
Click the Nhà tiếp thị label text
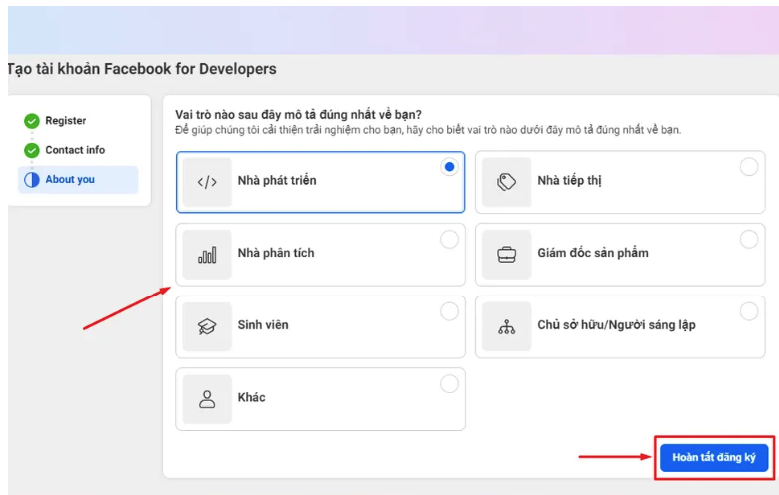(569, 180)
